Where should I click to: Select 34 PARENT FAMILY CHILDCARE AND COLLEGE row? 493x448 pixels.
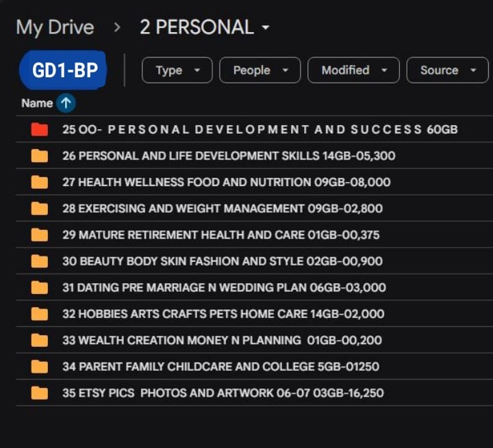pos(255,367)
